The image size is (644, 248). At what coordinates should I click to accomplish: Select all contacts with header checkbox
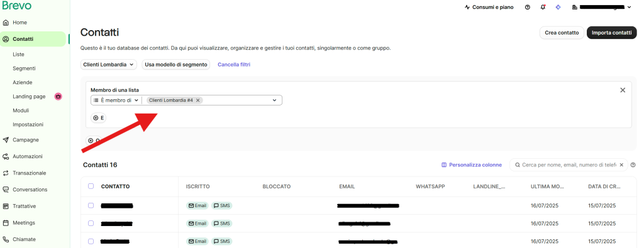pos(91,186)
